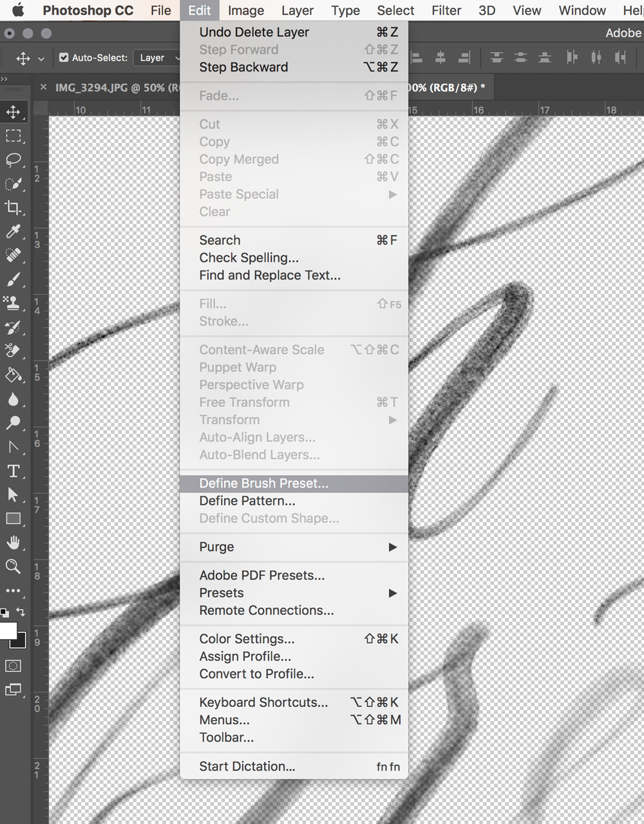Open the Auto-Select Layer dropdown
The height and width of the screenshot is (824, 644).
(156, 57)
